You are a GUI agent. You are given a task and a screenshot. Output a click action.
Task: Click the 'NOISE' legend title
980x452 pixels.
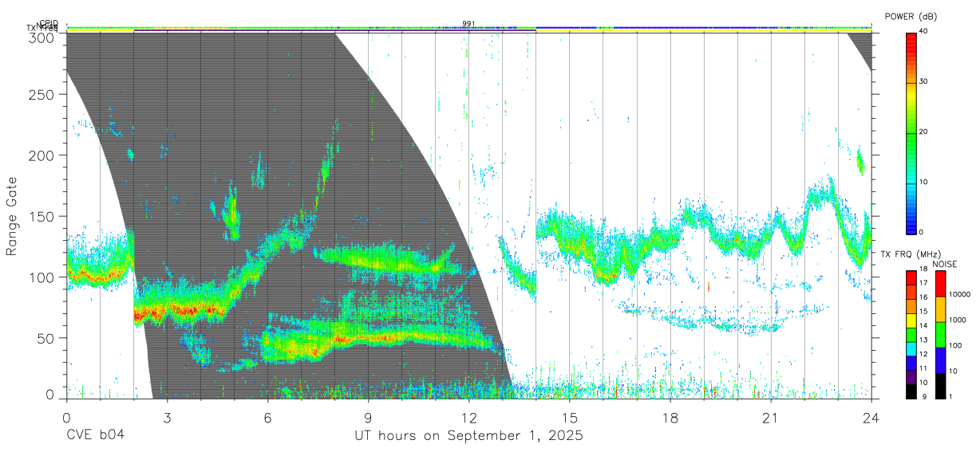coord(945,264)
